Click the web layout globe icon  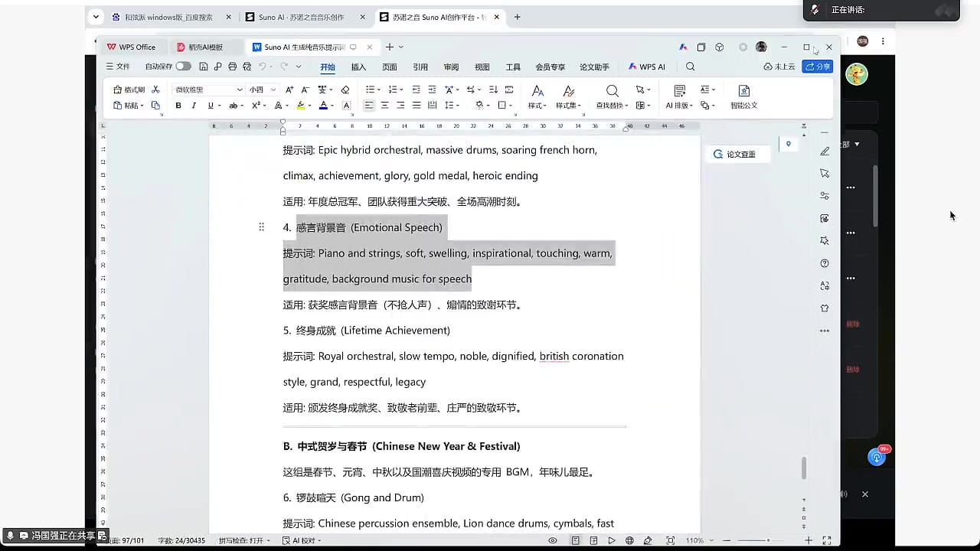tap(629, 540)
